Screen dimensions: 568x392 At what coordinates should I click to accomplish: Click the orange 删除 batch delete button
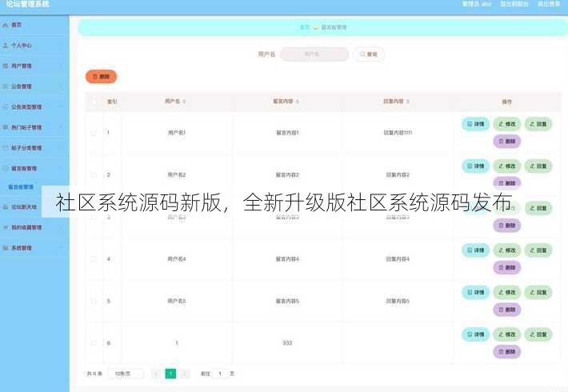point(101,77)
